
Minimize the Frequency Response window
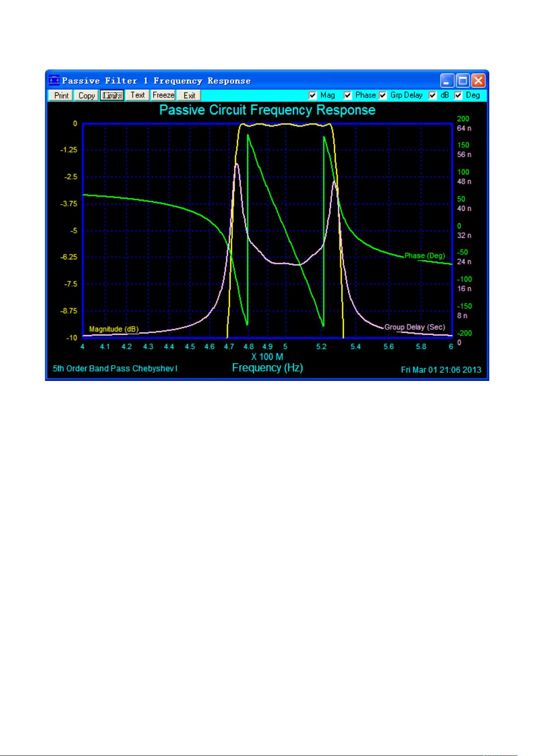coord(447,81)
